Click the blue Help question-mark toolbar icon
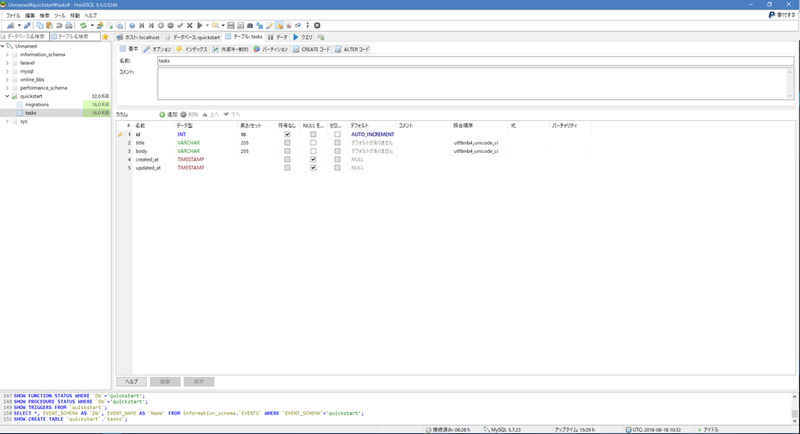The image size is (800, 434). pyautogui.click(x=132, y=25)
